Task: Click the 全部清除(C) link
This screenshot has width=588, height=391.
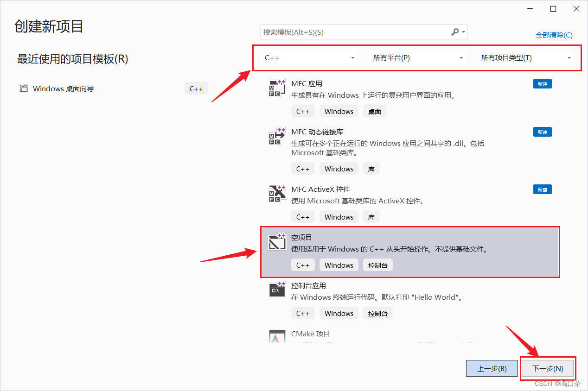Action: coord(554,35)
